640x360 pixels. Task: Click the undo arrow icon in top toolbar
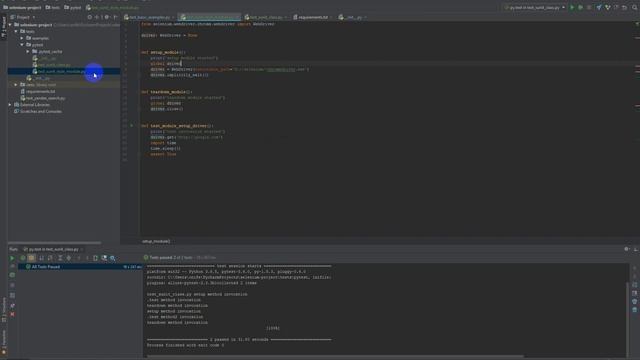tap(624, 7)
